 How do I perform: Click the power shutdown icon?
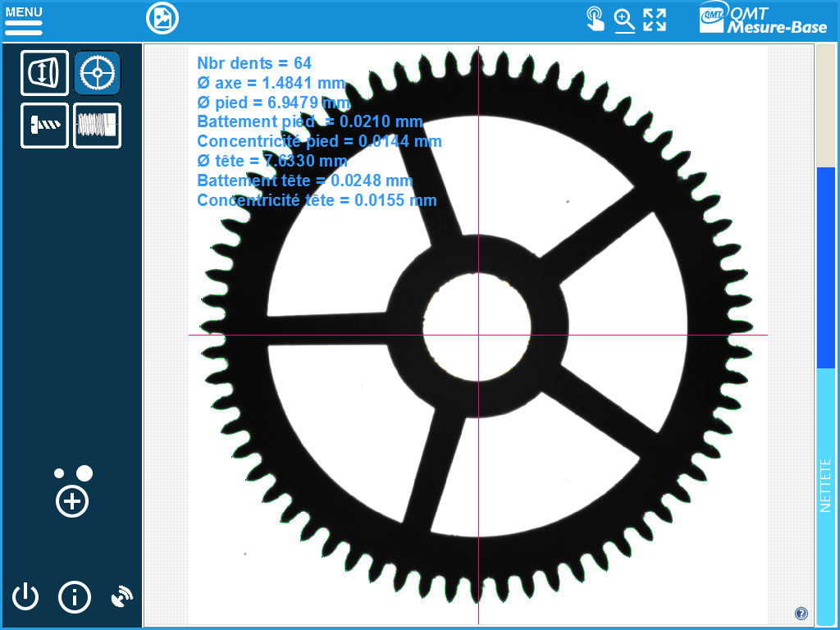coord(25,596)
